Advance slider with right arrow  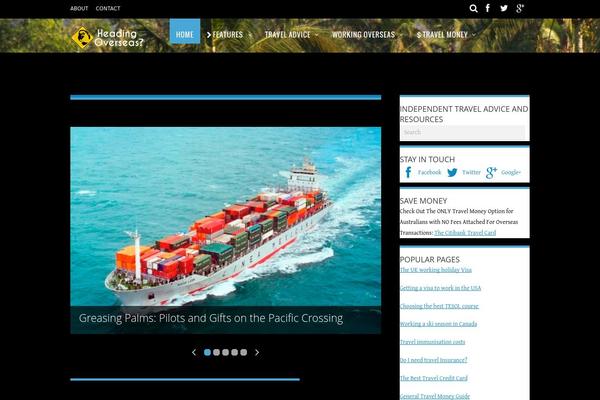257,352
